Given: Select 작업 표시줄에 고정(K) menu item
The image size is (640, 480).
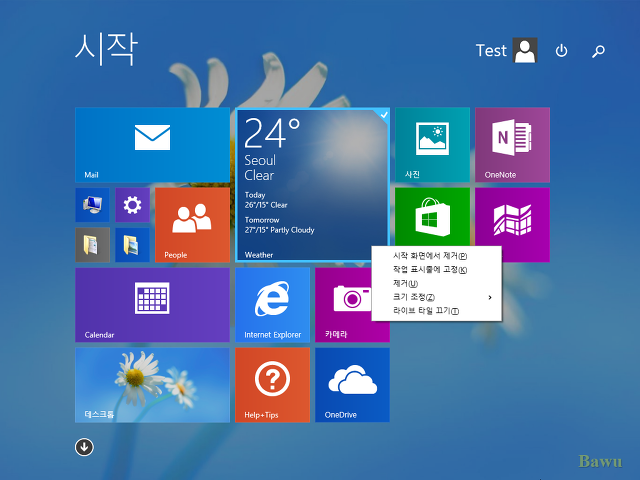Looking at the screenshot, I should [x=436, y=269].
